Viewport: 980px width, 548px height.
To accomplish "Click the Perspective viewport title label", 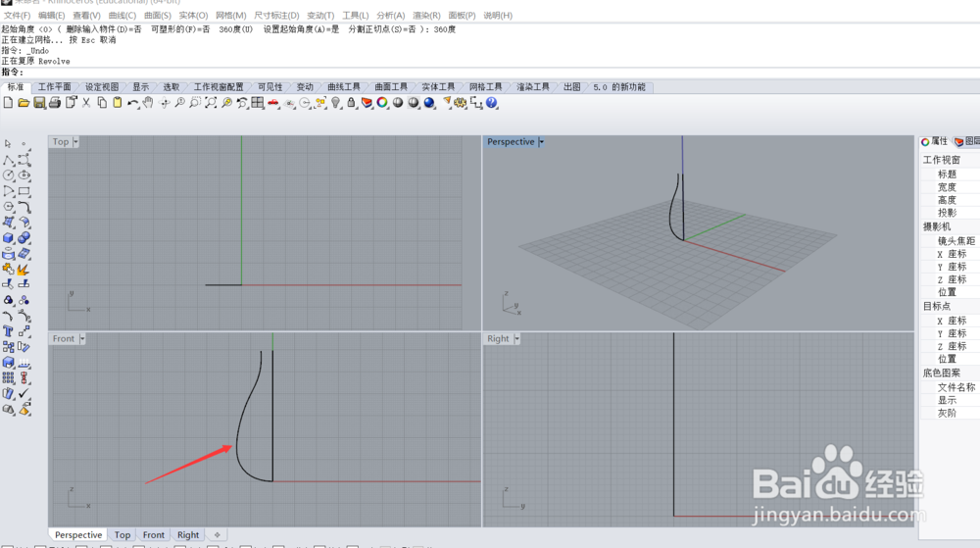I will (x=511, y=142).
